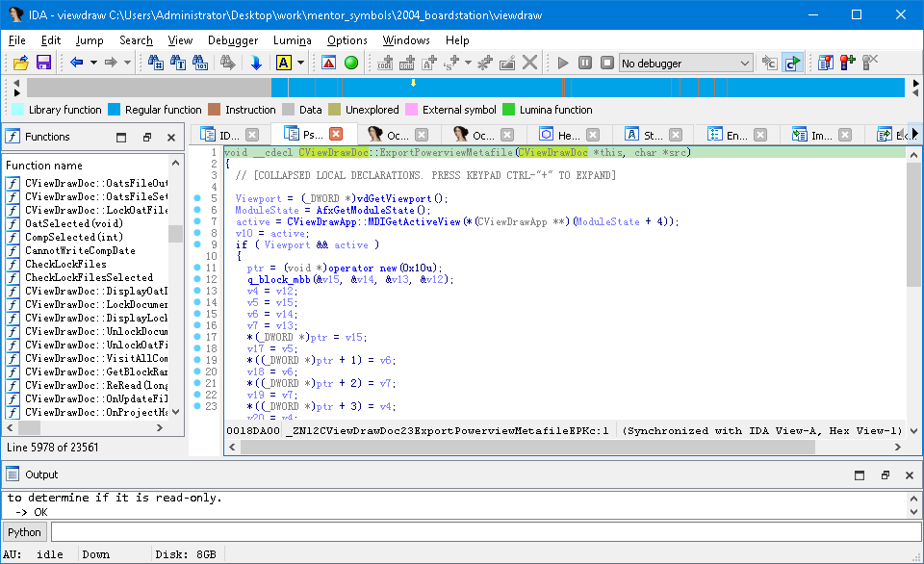
Task: Toggle breakpoint dot on line 12
Action: (196, 279)
